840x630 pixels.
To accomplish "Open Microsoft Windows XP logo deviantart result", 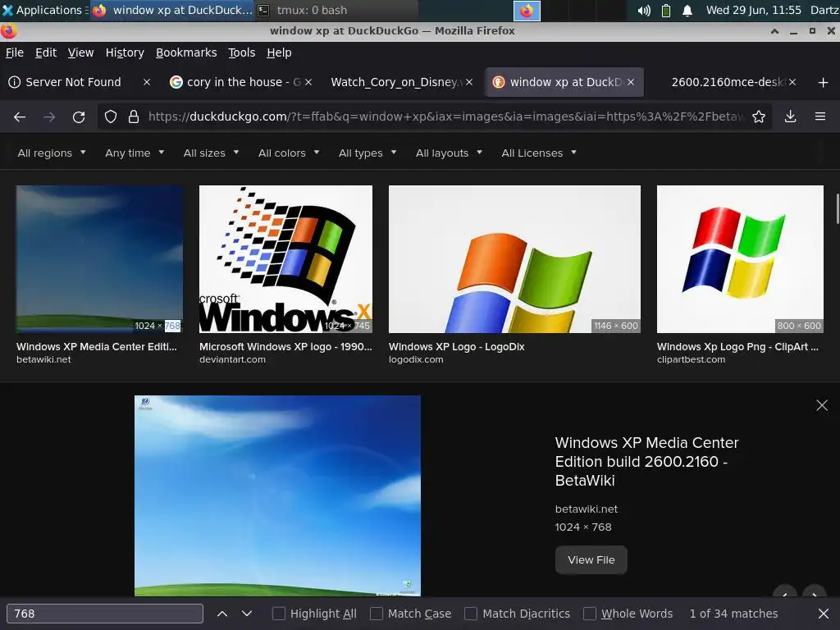I will coord(285,347).
